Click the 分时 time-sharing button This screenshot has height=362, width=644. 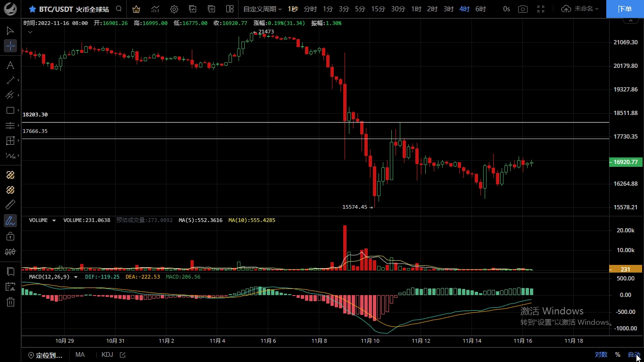pyautogui.click(x=310, y=9)
